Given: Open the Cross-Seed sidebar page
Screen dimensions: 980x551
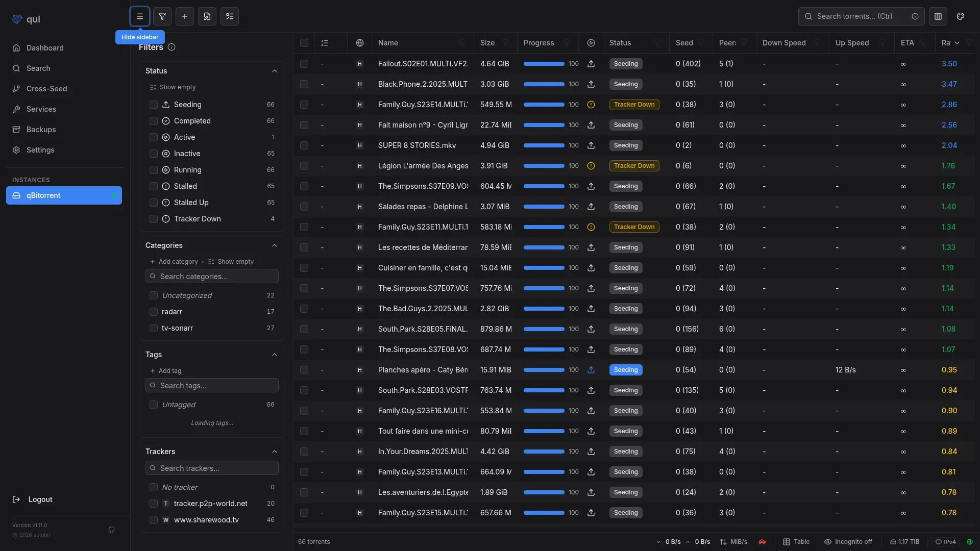Looking at the screenshot, I should (x=46, y=89).
